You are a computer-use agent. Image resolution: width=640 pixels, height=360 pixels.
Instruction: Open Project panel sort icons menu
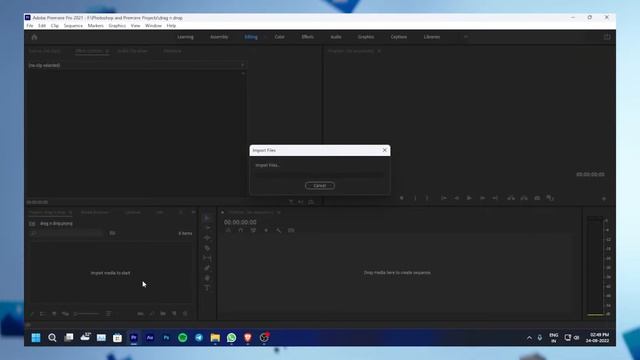pyautogui.click(x=109, y=313)
